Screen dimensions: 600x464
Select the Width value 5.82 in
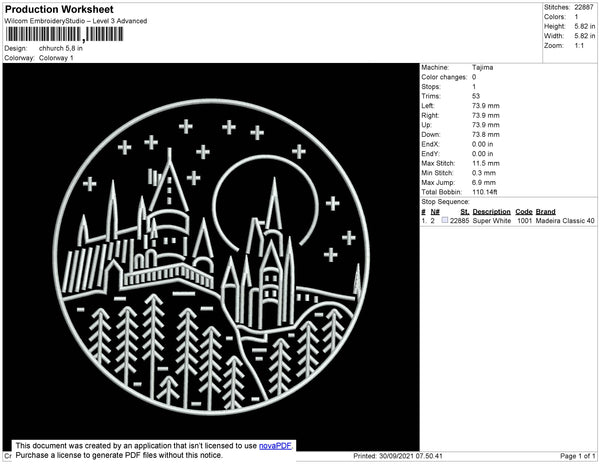585,36
